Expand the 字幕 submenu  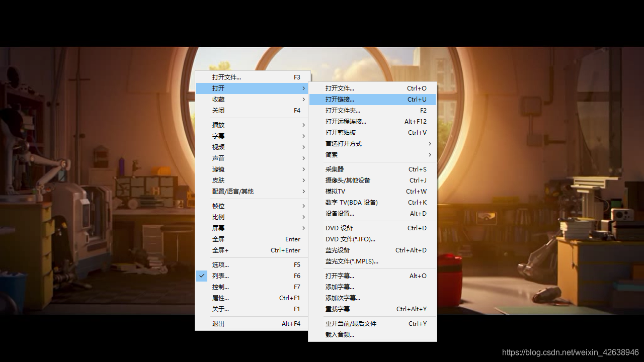[x=252, y=136]
